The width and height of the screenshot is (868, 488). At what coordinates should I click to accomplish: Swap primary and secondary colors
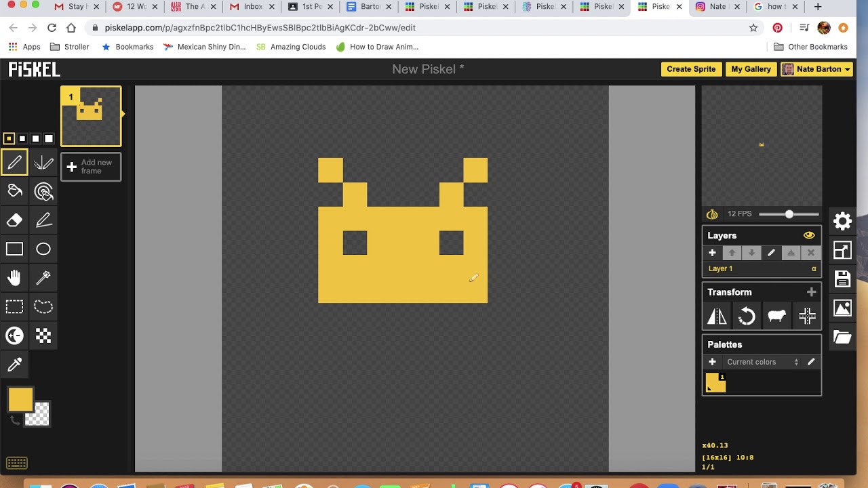[x=15, y=421]
